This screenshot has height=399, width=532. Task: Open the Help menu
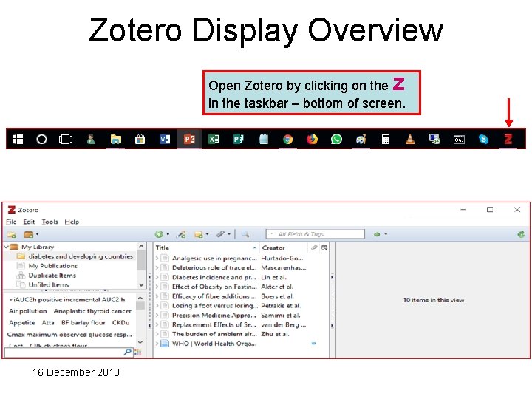click(x=72, y=222)
